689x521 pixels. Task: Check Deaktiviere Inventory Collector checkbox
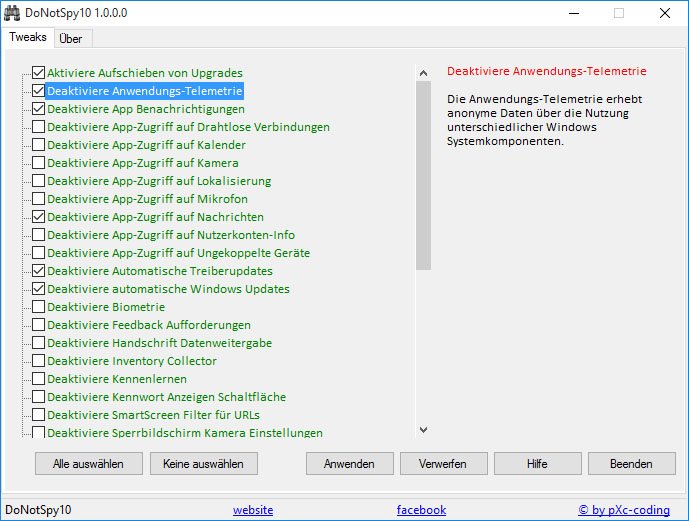(39, 361)
